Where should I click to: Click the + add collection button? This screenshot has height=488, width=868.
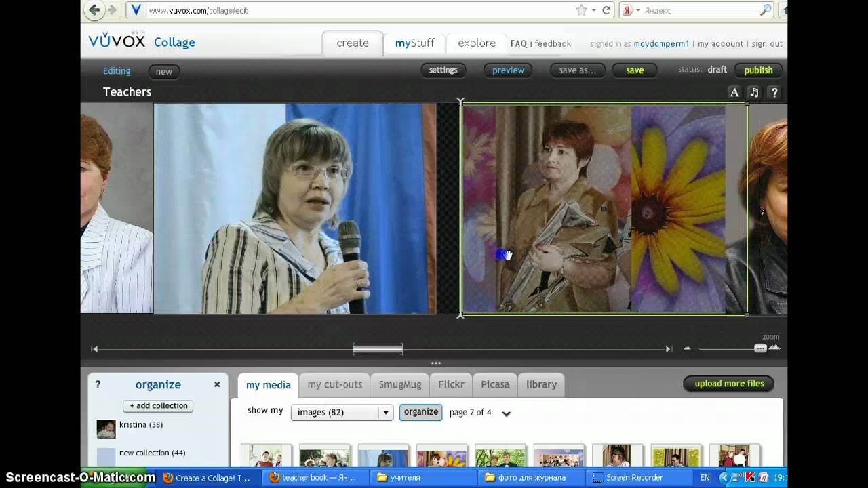pyautogui.click(x=159, y=406)
